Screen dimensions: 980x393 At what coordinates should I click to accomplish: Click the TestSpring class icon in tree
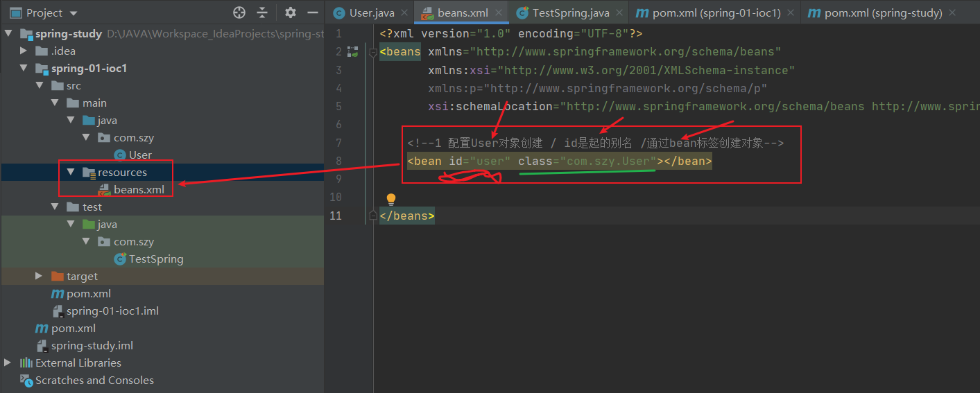coord(119,259)
